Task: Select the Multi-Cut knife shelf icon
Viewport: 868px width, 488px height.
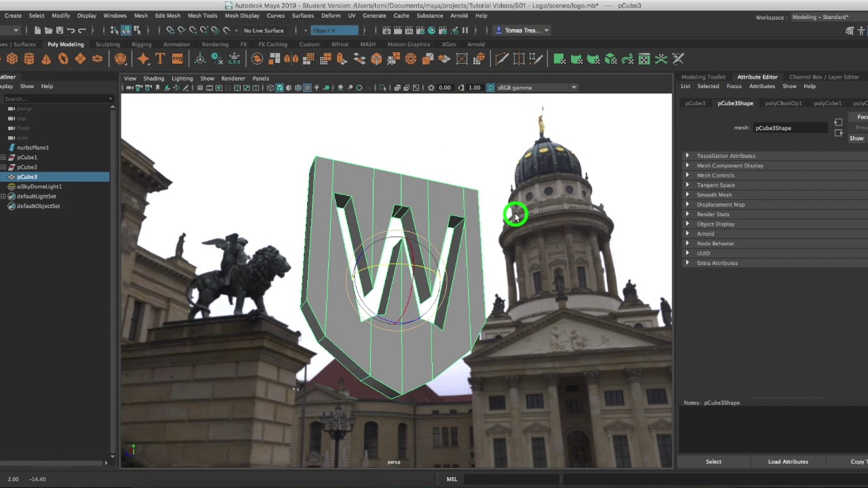Action: point(502,59)
